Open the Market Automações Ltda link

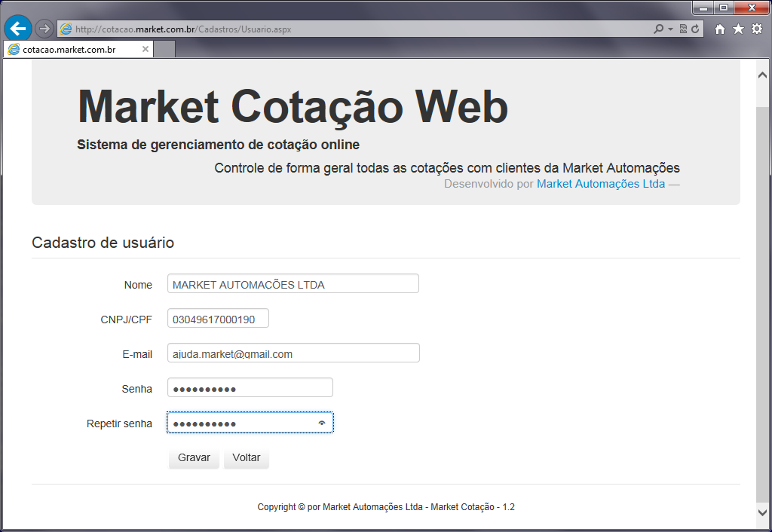pos(601,184)
